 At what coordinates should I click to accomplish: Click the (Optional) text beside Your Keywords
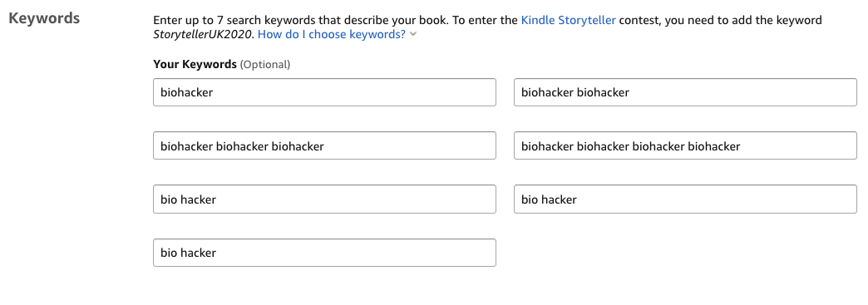click(264, 65)
